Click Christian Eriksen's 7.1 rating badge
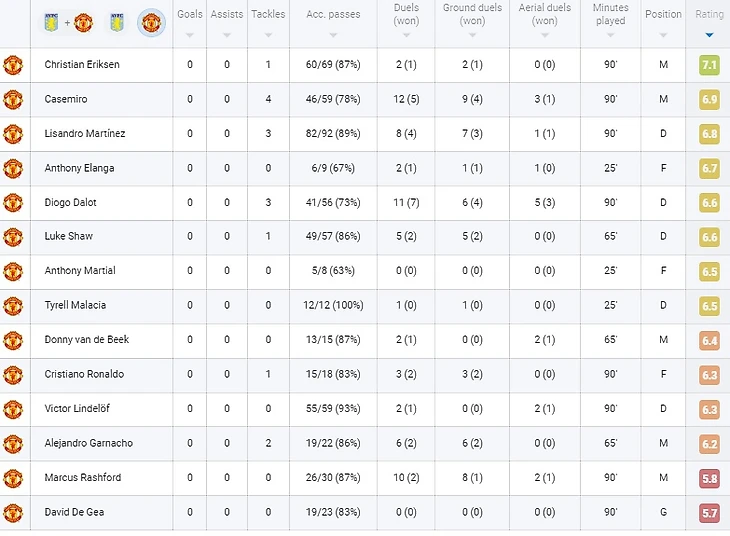 coord(709,65)
